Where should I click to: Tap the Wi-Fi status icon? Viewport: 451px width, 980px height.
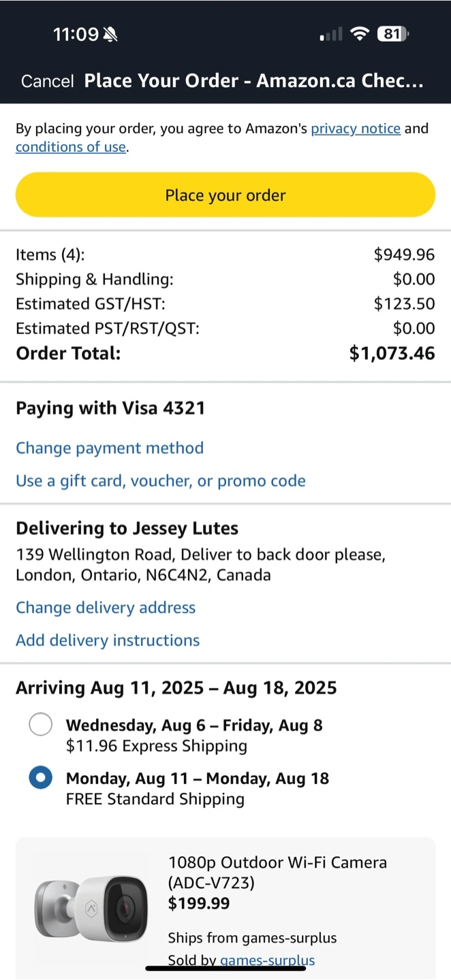coord(359,34)
